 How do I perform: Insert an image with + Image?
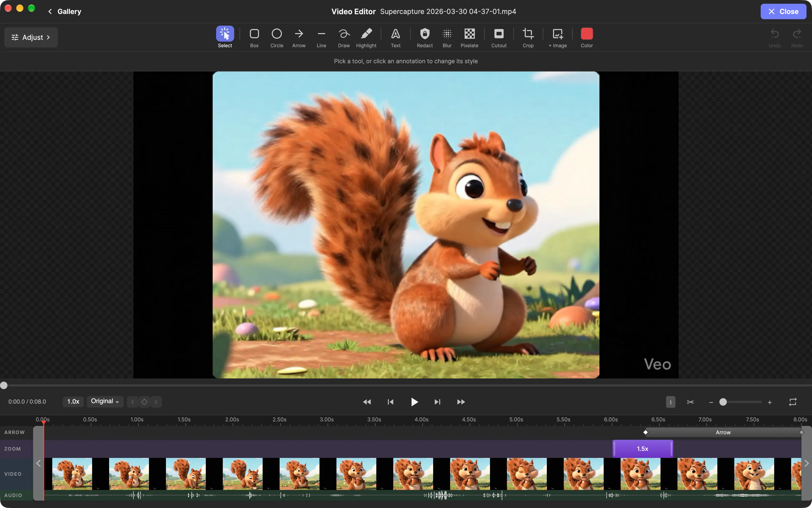pyautogui.click(x=558, y=37)
